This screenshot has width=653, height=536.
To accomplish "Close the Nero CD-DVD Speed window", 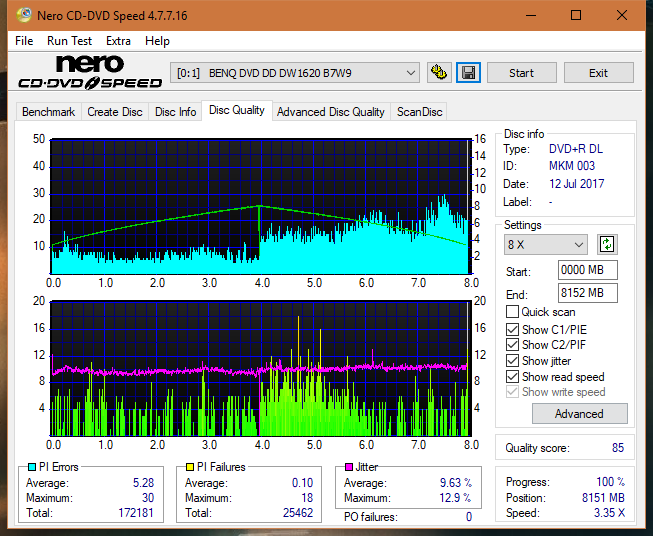I will coord(622,15).
